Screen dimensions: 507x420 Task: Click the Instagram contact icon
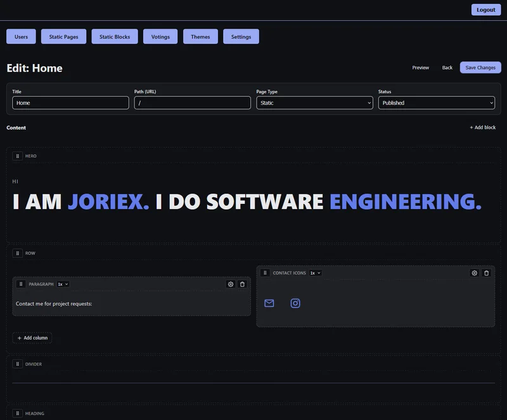[295, 303]
